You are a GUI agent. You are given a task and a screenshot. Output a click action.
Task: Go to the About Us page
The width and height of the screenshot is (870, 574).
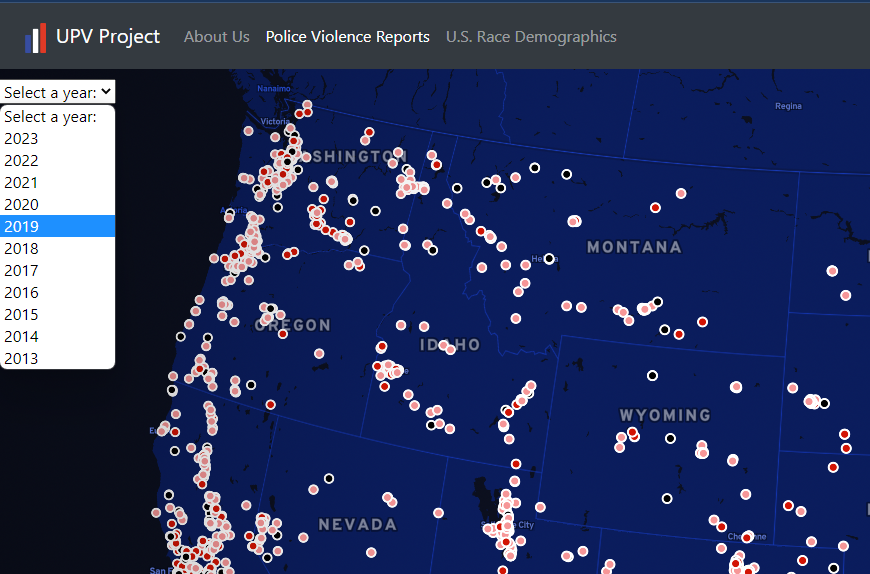pos(216,37)
